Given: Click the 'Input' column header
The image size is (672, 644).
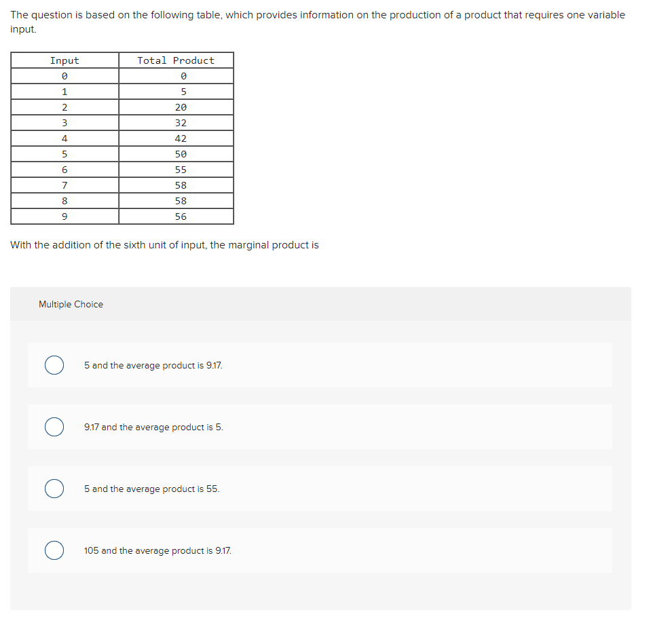Looking at the screenshot, I should [x=64, y=60].
